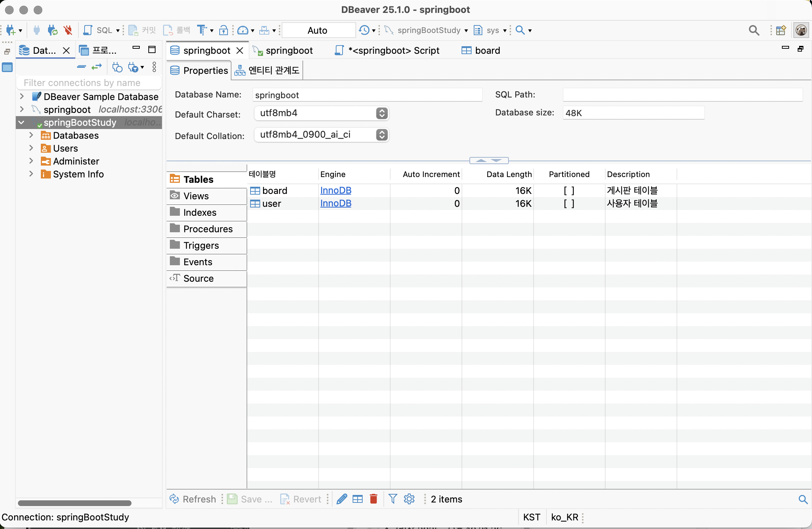Viewport: 812px width, 529px height.
Task: Click the InnoDB link for board table
Action: [x=335, y=191]
